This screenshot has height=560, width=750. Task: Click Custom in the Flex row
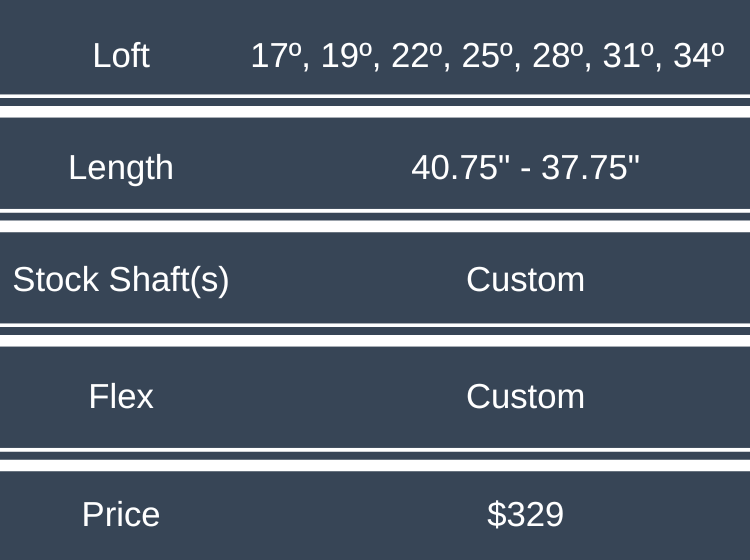(x=525, y=397)
